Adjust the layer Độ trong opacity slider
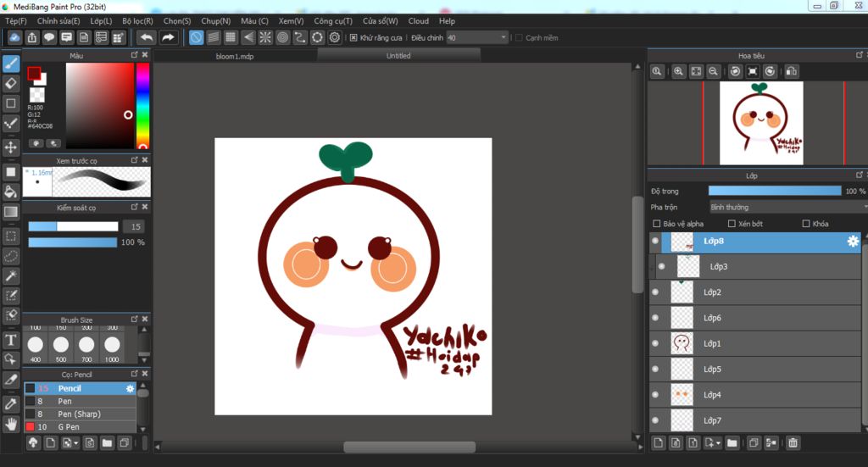The image size is (868, 467). [775, 191]
